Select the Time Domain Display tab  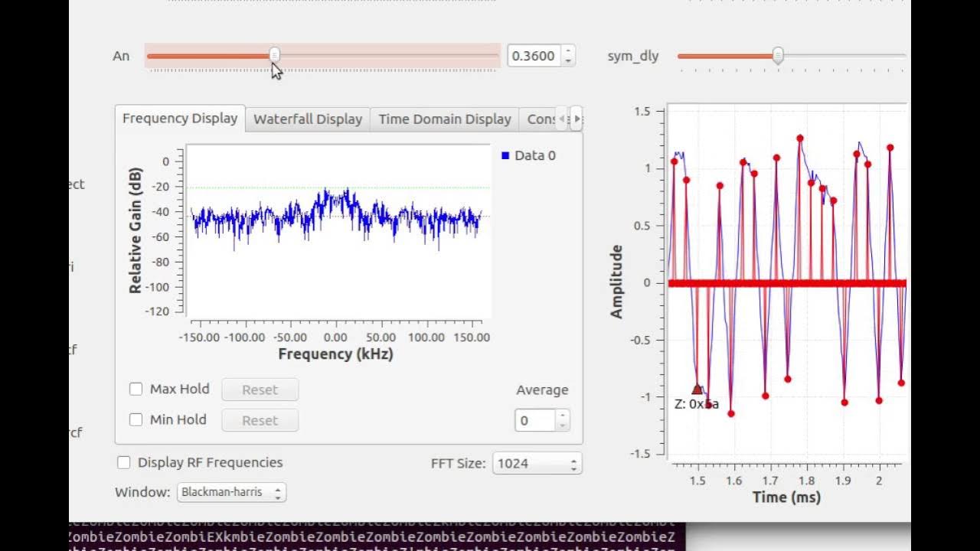[444, 119]
